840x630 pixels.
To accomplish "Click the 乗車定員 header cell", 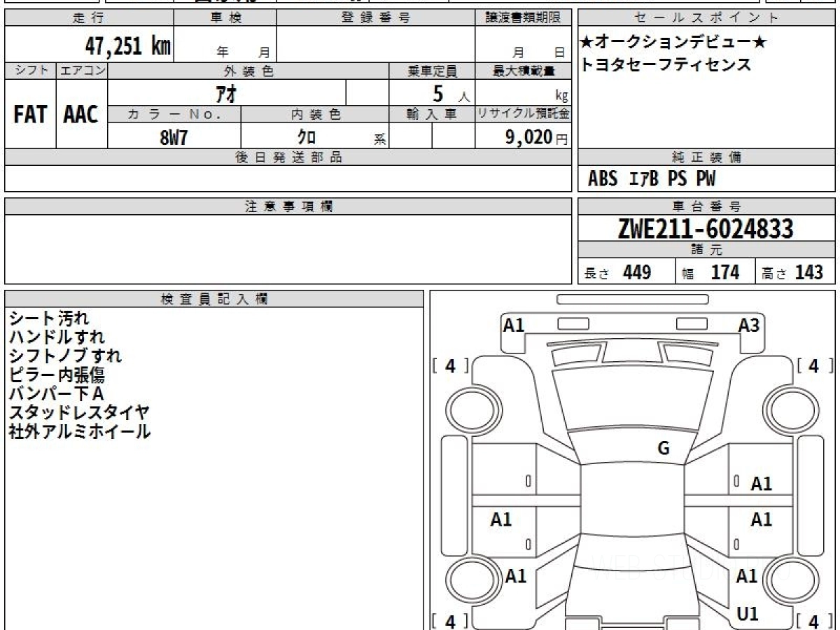I will pyautogui.click(x=432, y=71).
